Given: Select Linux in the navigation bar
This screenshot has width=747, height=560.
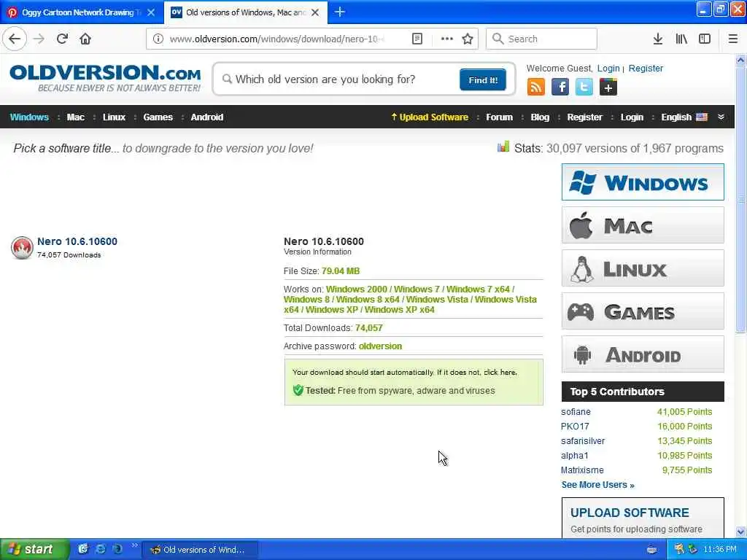Looking at the screenshot, I should [114, 117].
